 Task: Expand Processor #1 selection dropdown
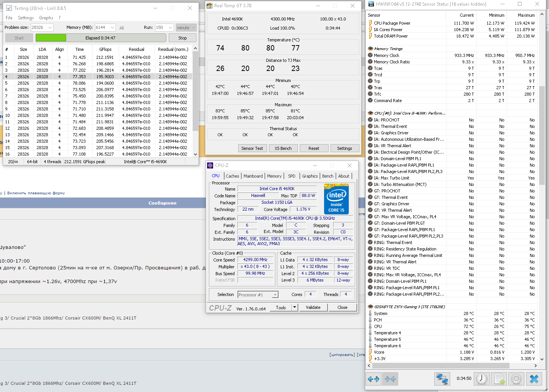(x=275, y=295)
